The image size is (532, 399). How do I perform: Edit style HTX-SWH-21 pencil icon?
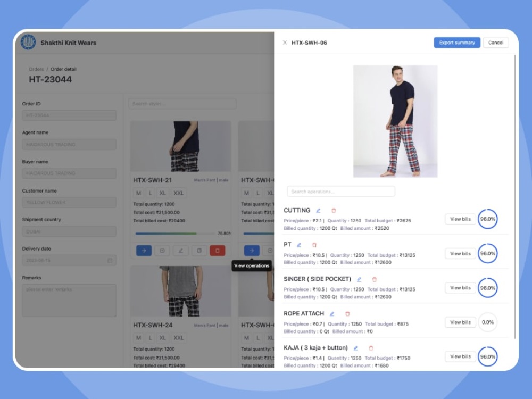point(180,251)
